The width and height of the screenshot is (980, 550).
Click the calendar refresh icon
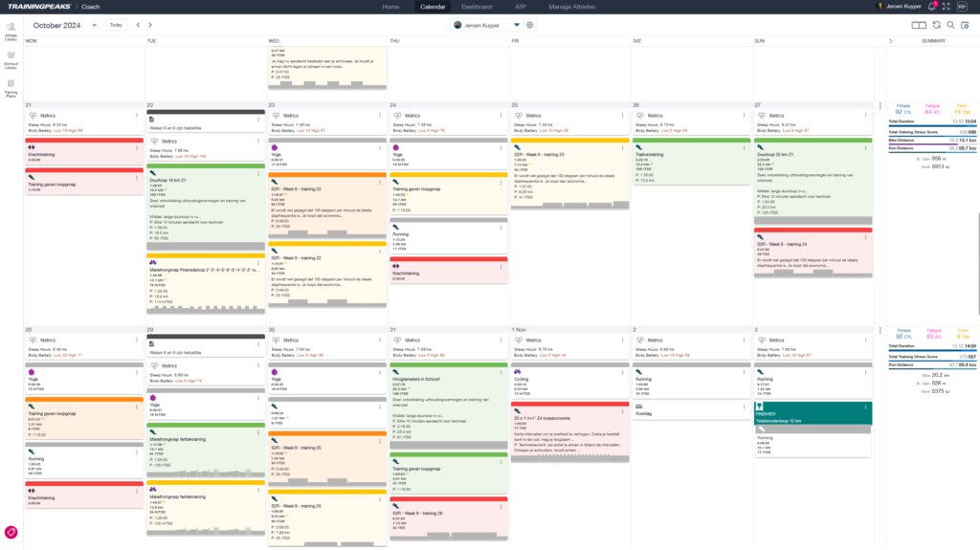tap(936, 25)
